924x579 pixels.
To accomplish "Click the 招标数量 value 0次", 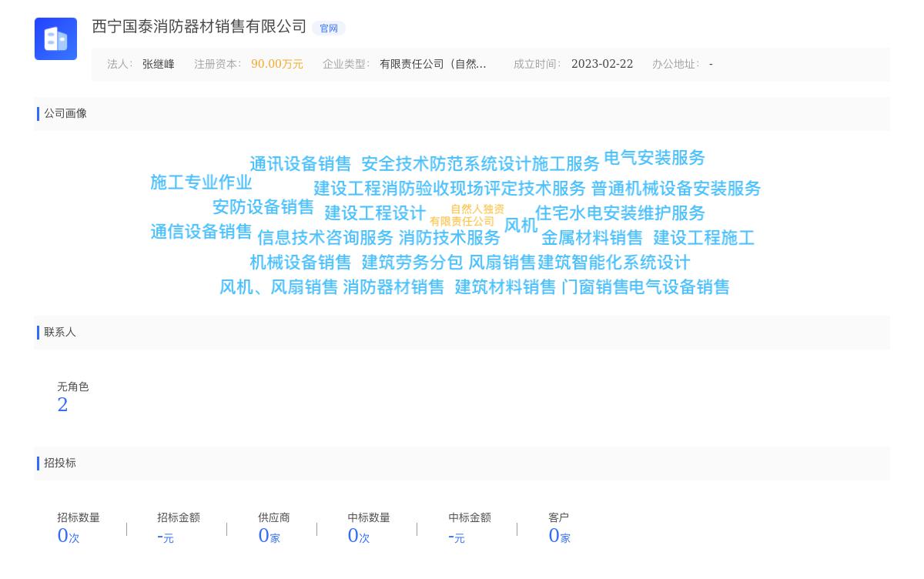I will tap(69, 536).
